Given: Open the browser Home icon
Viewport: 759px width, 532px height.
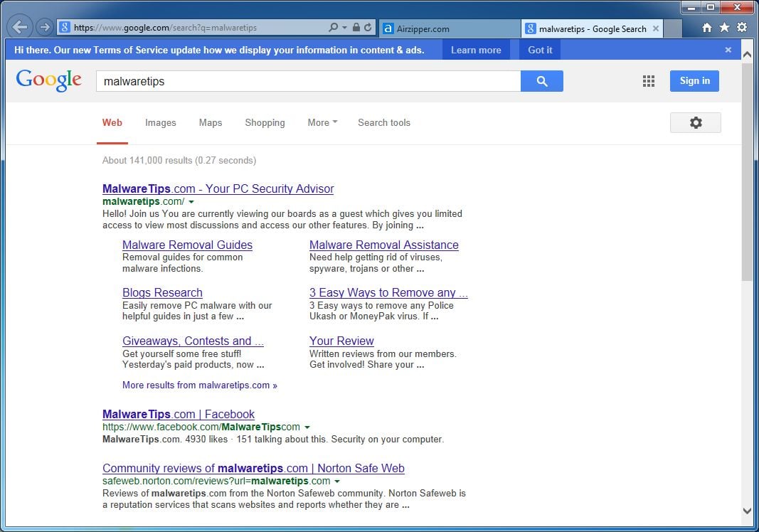Looking at the screenshot, I should 707,28.
